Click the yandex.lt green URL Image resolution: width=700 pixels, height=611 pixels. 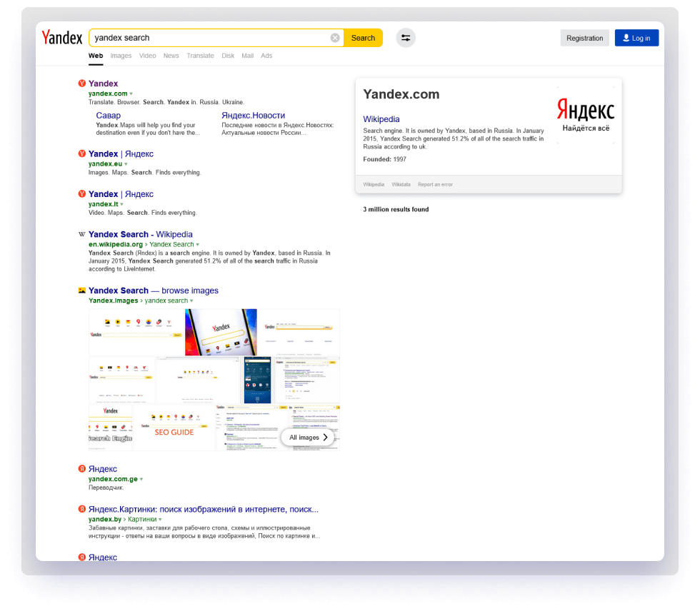coord(103,204)
